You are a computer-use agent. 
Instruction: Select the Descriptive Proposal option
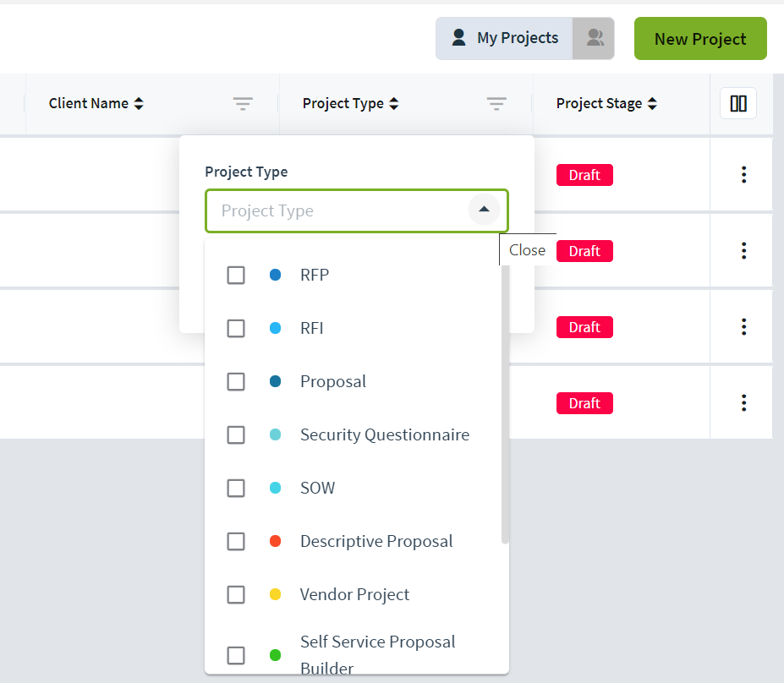click(x=354, y=541)
